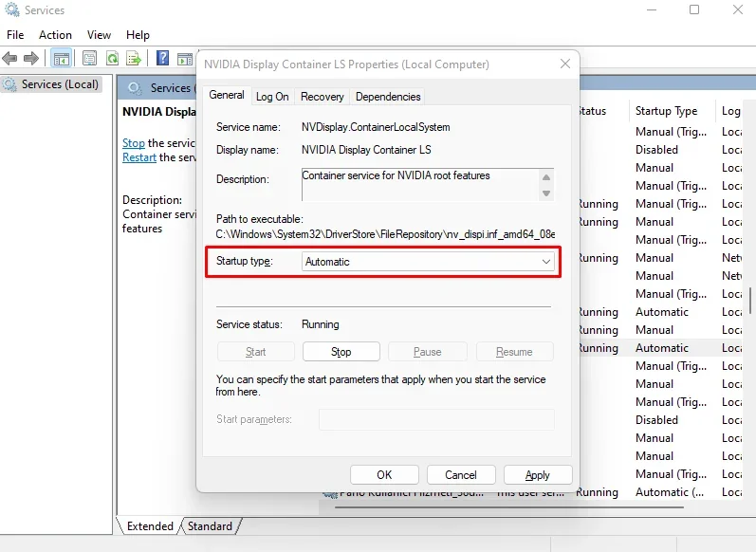Click the greyed Start button
Image resolution: width=756 pixels, height=552 pixels.
point(255,352)
